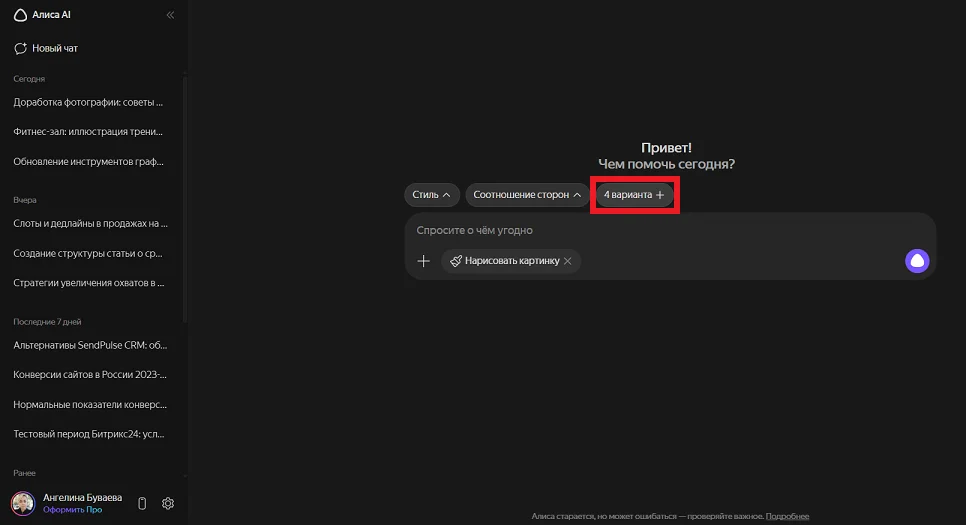
Task: Click the Нарисовать картинку brush icon
Action: coord(456,261)
